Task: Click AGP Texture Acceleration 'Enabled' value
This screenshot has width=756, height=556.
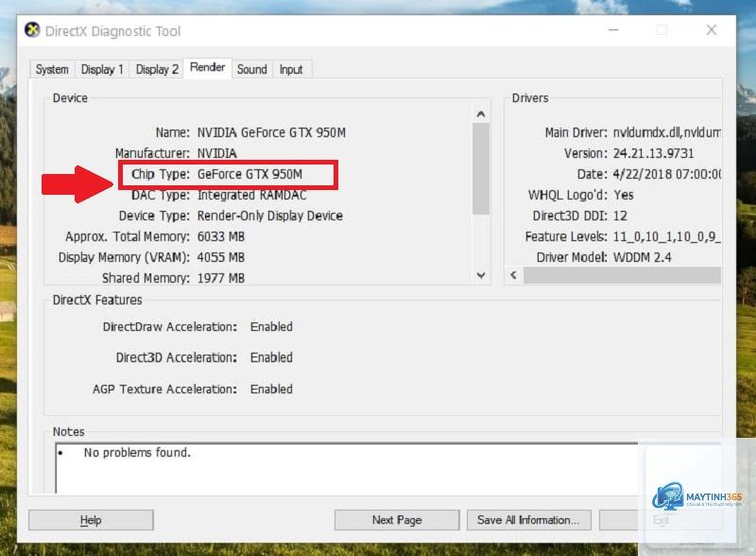Action: point(271,389)
